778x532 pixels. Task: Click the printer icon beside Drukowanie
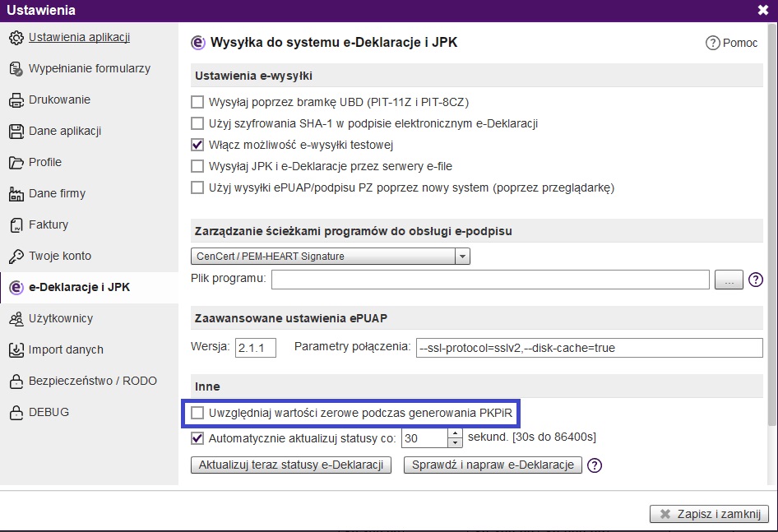click(16, 100)
